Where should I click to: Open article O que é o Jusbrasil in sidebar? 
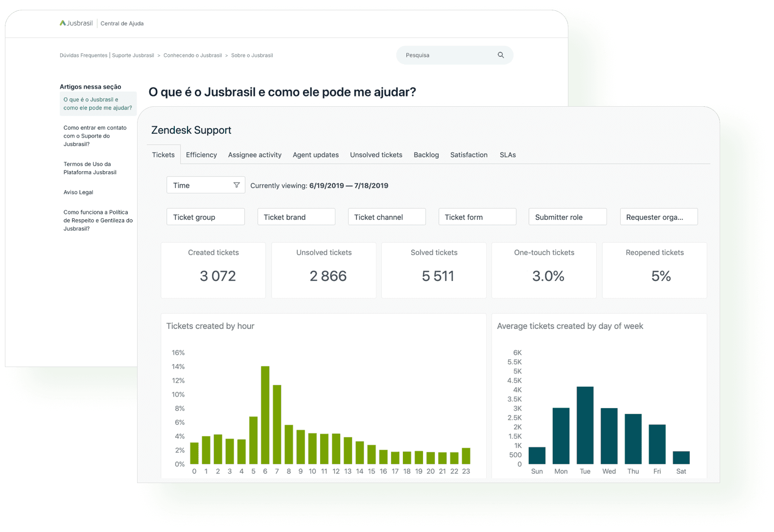tap(98, 104)
